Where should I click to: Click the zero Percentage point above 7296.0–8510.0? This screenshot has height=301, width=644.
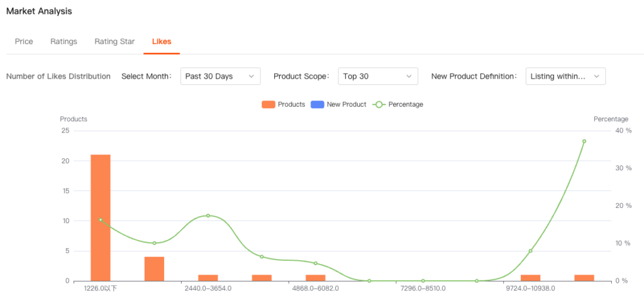423,281
